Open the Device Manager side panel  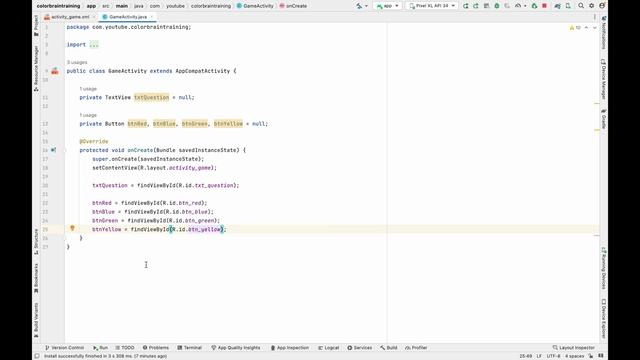click(x=604, y=80)
